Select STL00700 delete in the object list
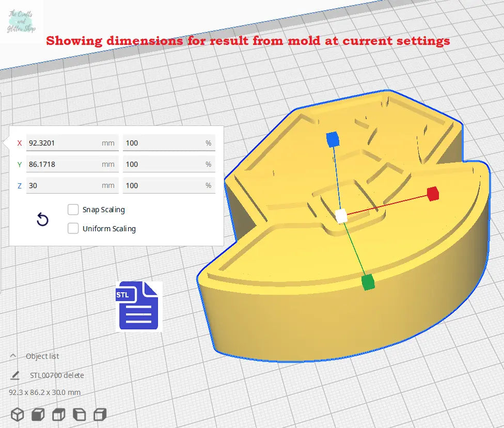504x428 pixels. point(57,375)
